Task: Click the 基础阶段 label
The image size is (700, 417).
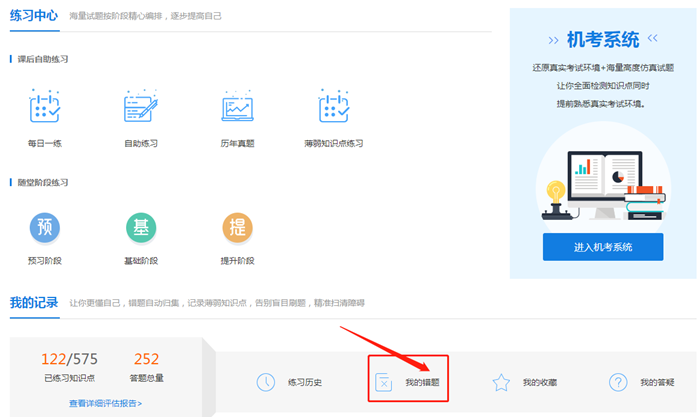Action: pyautogui.click(x=141, y=261)
